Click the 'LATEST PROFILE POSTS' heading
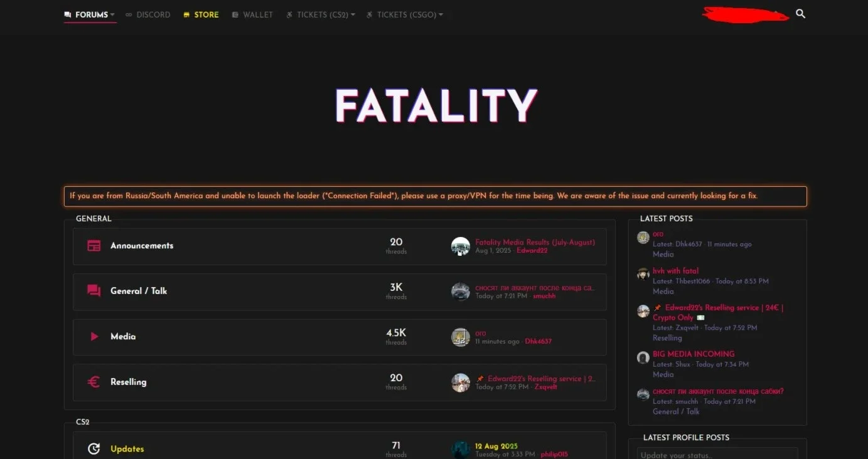Screen dimensions: 868x459 point(686,438)
